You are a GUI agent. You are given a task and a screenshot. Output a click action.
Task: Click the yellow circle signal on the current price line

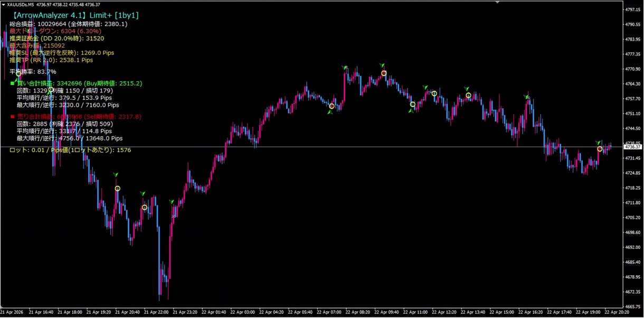click(600, 149)
